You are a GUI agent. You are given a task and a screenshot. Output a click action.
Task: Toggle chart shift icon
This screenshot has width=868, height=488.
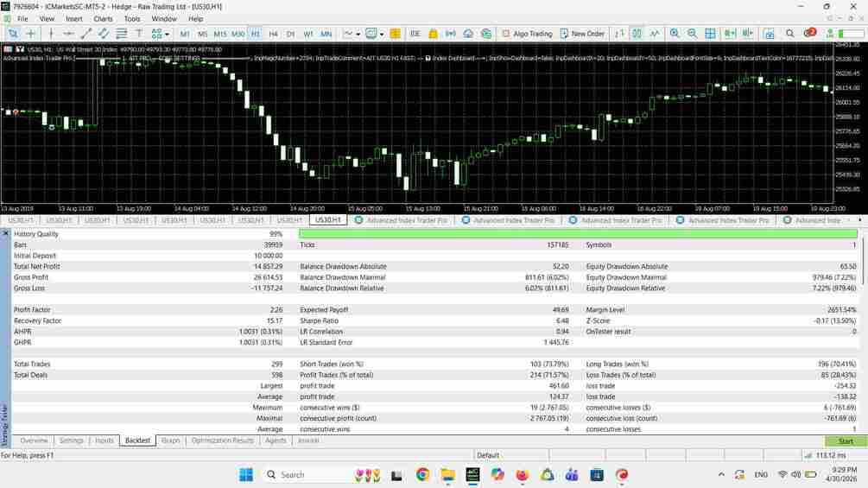(x=748, y=34)
